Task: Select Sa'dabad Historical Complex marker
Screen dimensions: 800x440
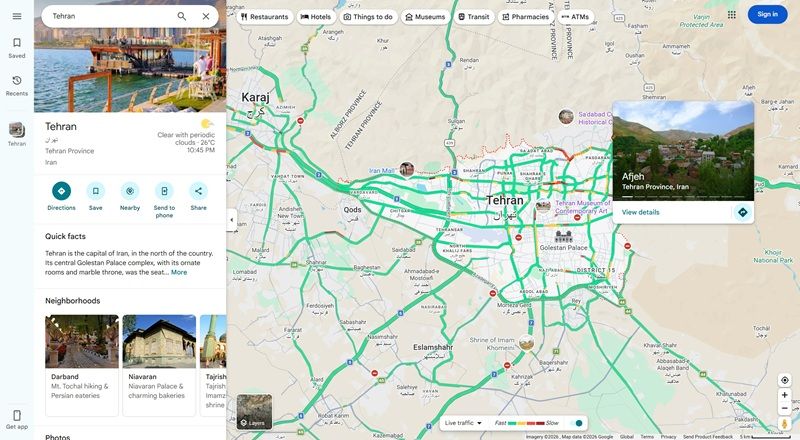Action: pyautogui.click(x=566, y=116)
